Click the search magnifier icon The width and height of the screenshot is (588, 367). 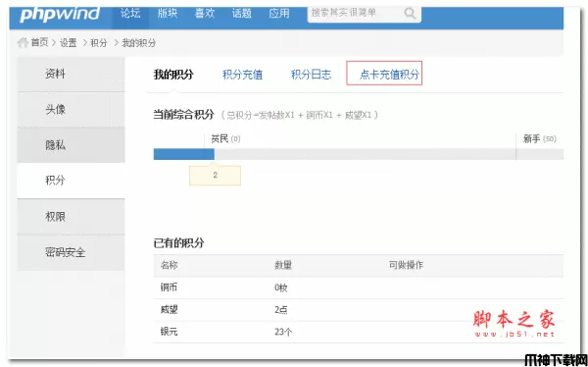coord(410,14)
